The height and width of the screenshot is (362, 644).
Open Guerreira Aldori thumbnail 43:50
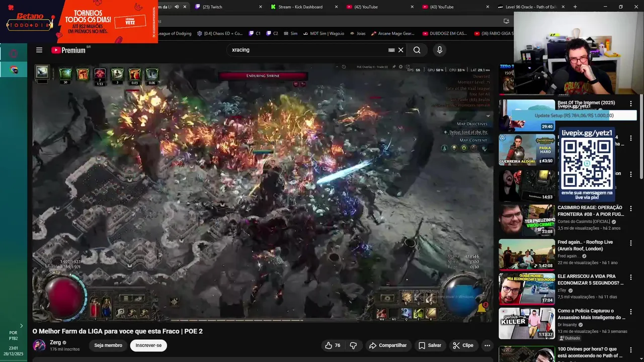click(527, 149)
